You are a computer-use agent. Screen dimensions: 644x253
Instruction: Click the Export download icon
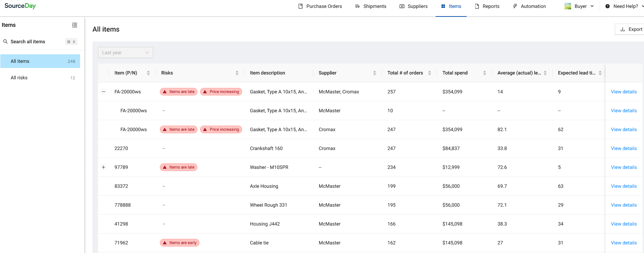point(623,29)
